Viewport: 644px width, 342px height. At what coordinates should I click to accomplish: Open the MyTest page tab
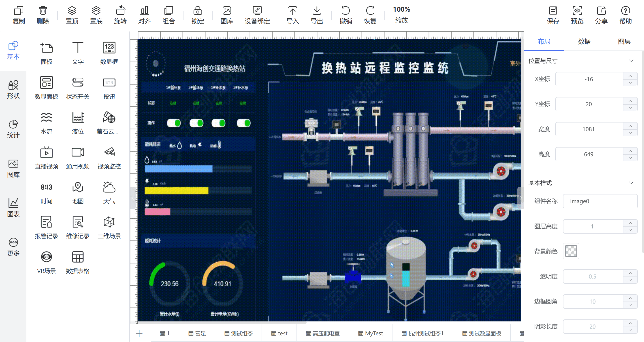371,333
